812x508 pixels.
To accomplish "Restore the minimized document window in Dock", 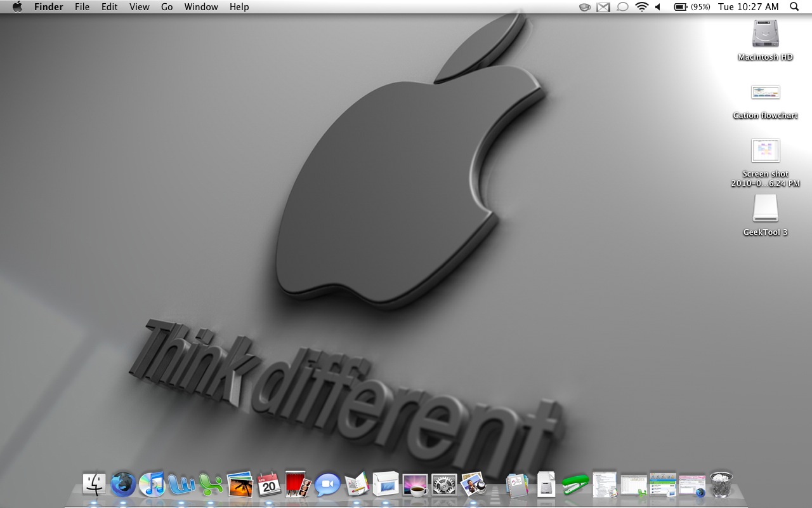I will 605,484.
